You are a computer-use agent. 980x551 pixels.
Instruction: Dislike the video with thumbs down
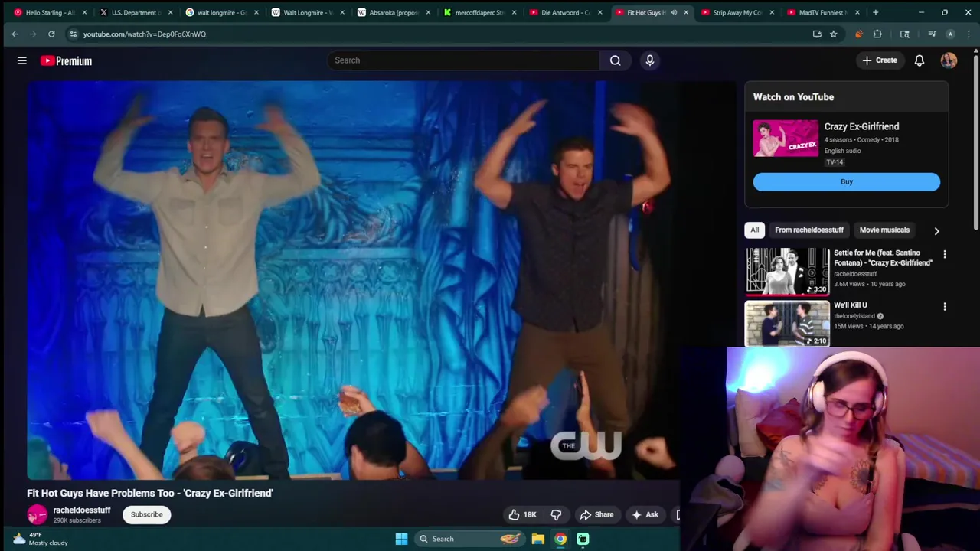pos(557,515)
